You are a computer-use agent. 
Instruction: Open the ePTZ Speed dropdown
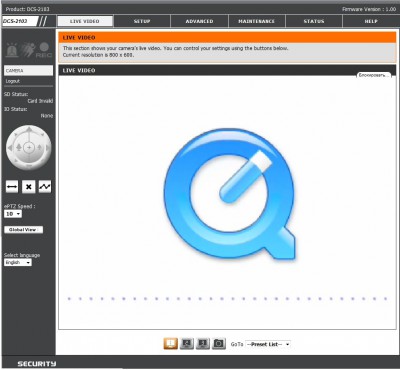(13, 214)
